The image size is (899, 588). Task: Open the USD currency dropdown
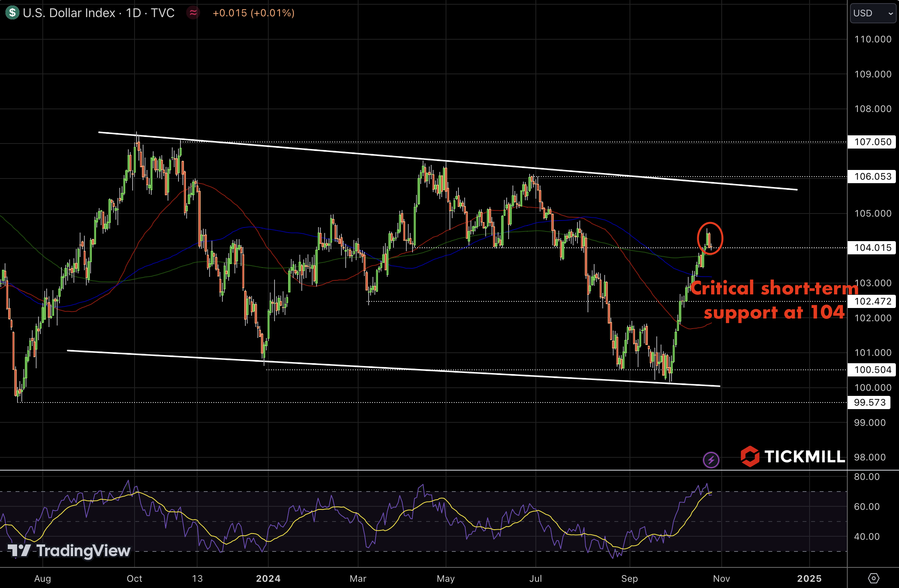click(x=873, y=13)
